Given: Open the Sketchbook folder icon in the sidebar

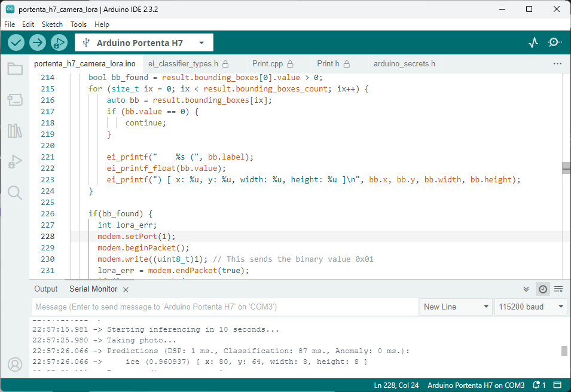Looking at the screenshot, I should pos(15,69).
